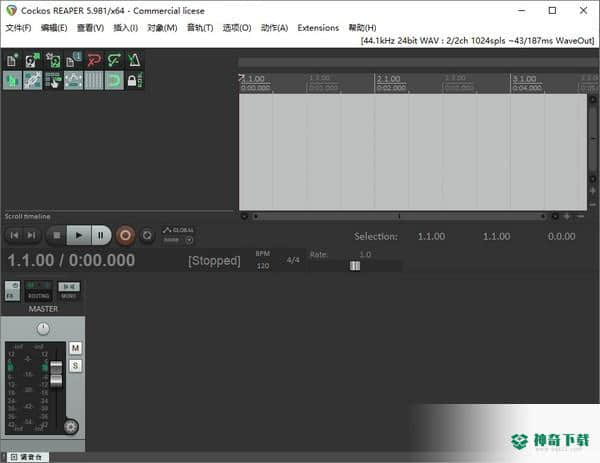The image size is (600, 463).
Task: Click the timeline marker 3.1.00
Action: click(525, 79)
